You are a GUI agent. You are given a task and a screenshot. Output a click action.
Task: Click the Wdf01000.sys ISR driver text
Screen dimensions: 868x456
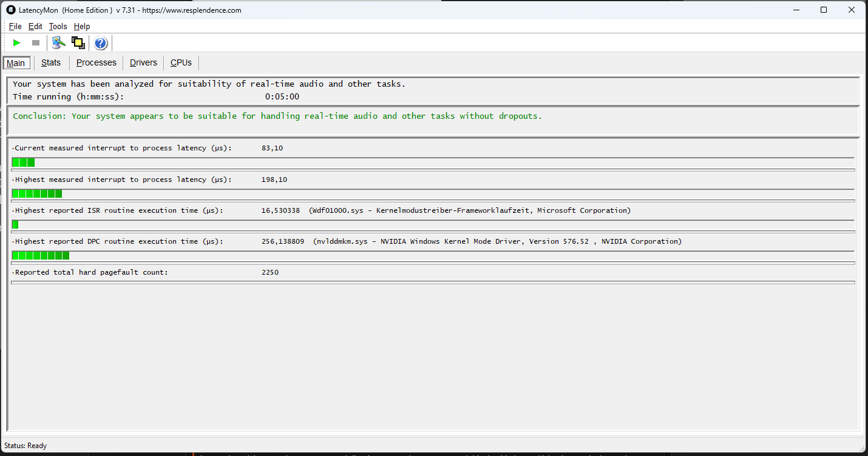470,210
